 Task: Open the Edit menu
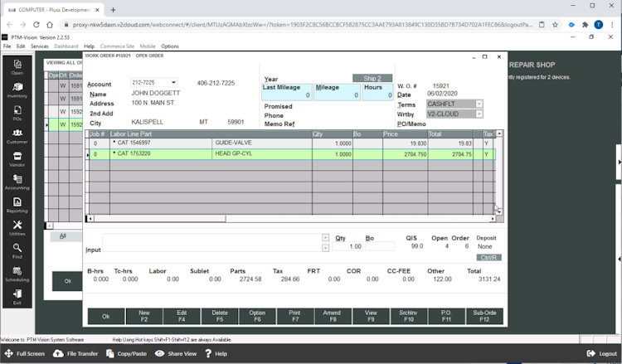(x=21, y=46)
